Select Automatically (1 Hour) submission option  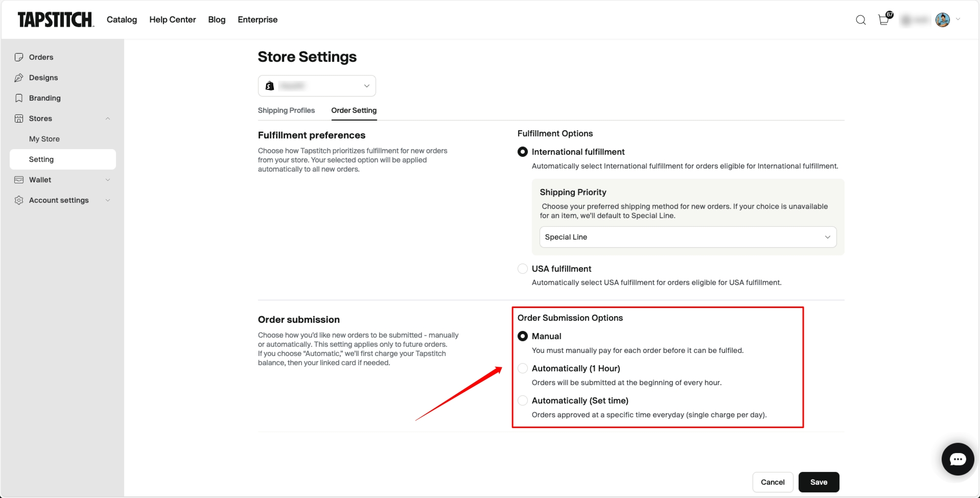pyautogui.click(x=523, y=368)
